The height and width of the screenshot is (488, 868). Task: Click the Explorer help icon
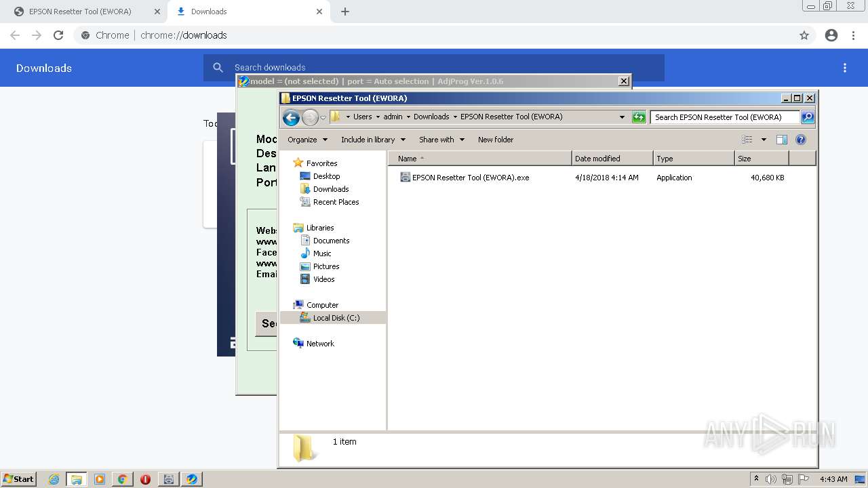801,140
